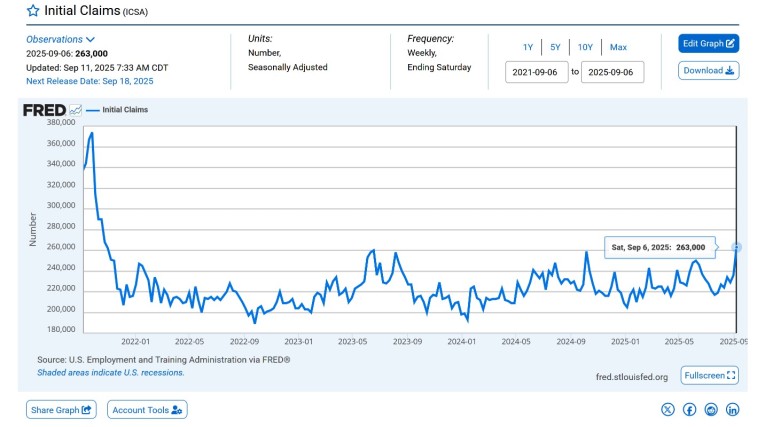This screenshot has height=427, width=765.
Task: Expand the Observations dropdown
Action: click(x=61, y=39)
